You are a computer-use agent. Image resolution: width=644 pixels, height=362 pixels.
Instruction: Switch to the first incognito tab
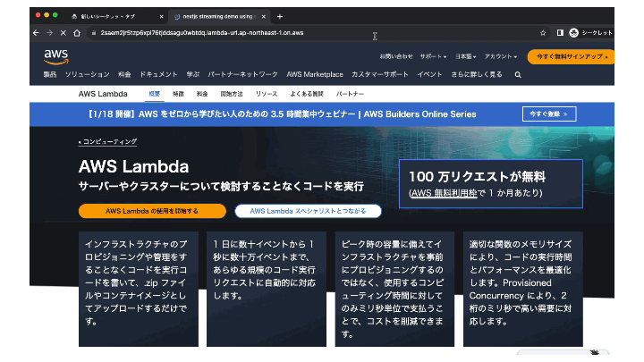point(115,16)
